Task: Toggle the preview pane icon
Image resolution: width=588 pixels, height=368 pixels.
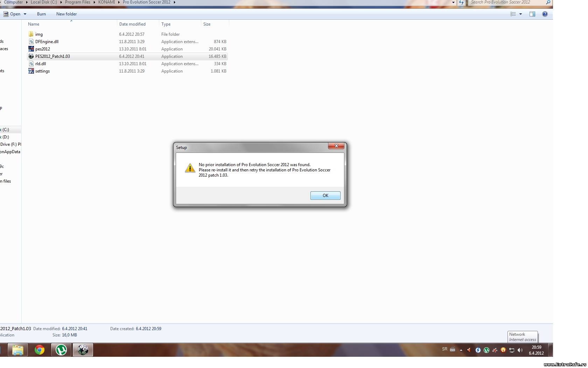Action: click(x=532, y=14)
